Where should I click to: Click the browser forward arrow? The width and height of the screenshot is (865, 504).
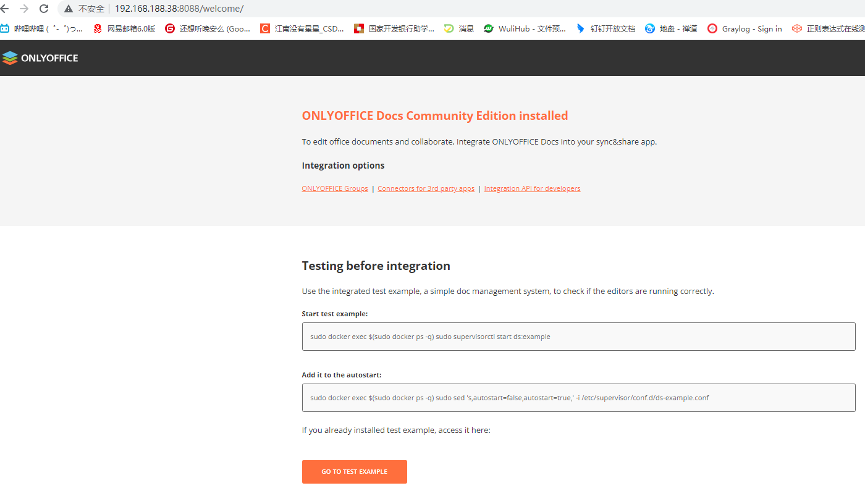point(24,9)
